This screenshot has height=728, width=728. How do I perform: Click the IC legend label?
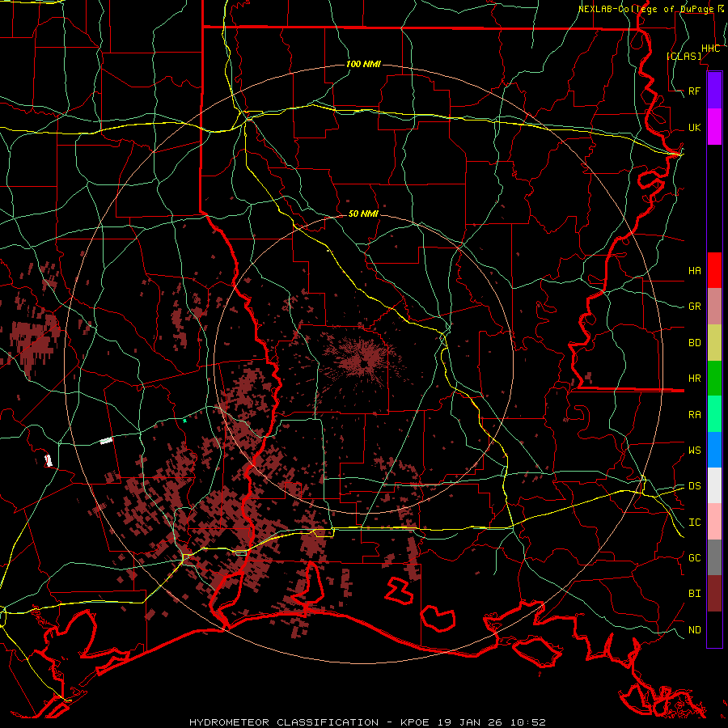[x=695, y=523]
